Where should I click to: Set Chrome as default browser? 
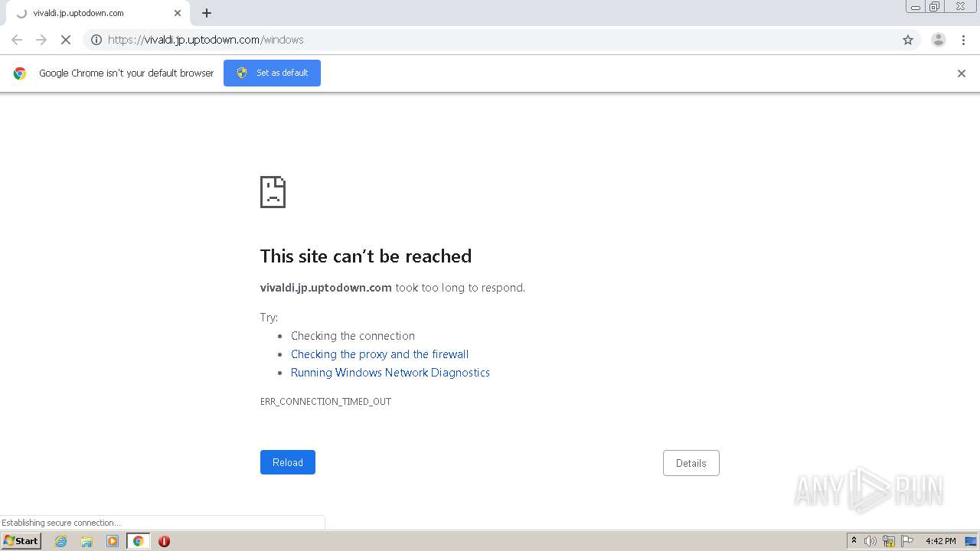click(x=272, y=73)
